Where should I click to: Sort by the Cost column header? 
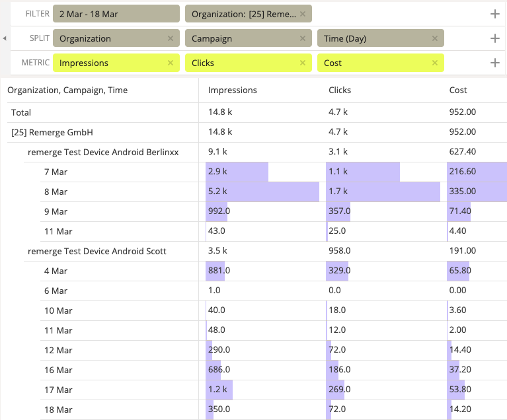(x=458, y=90)
